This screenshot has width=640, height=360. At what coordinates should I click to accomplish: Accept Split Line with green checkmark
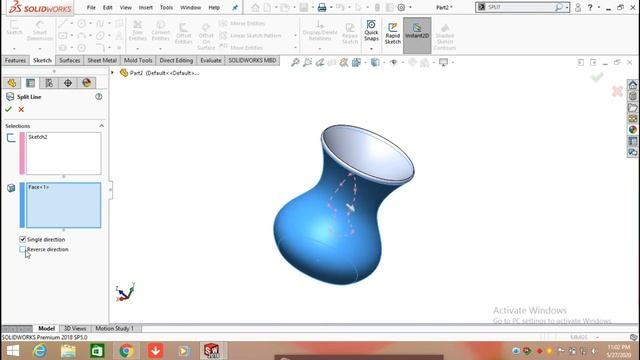click(x=8, y=109)
